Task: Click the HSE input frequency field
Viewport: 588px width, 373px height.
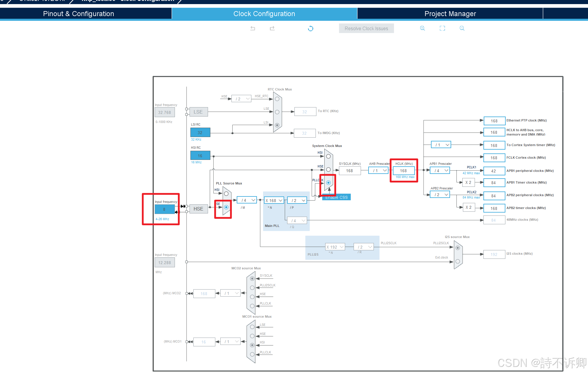Action: 164,209
